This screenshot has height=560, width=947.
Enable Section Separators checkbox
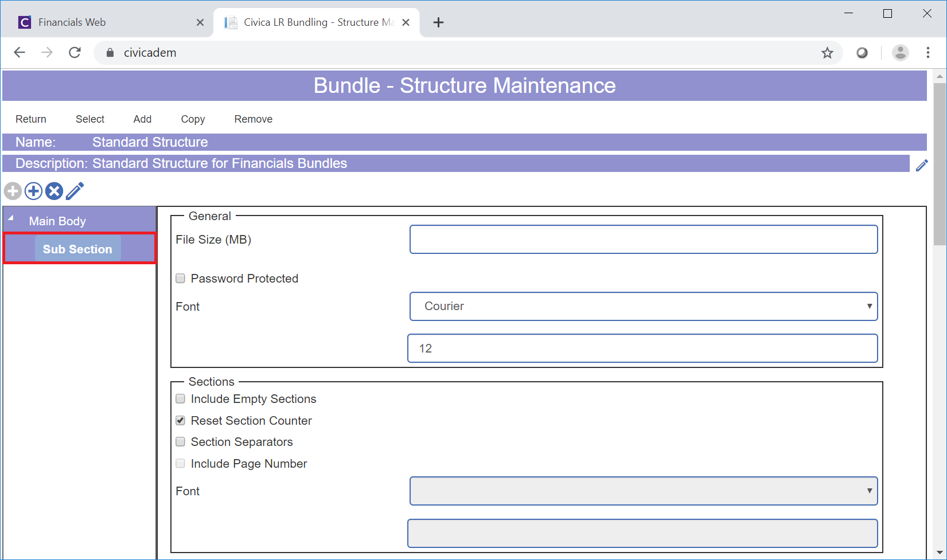[180, 442]
